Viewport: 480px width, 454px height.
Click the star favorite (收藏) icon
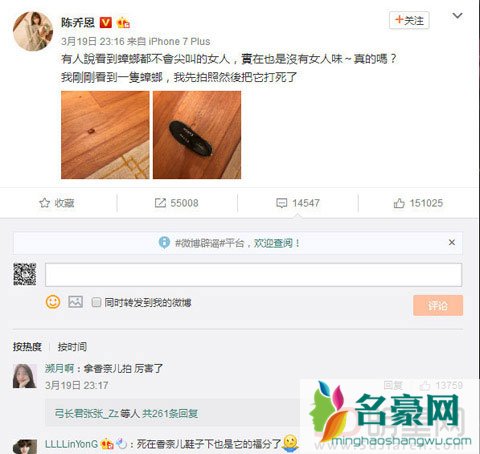pos(44,203)
